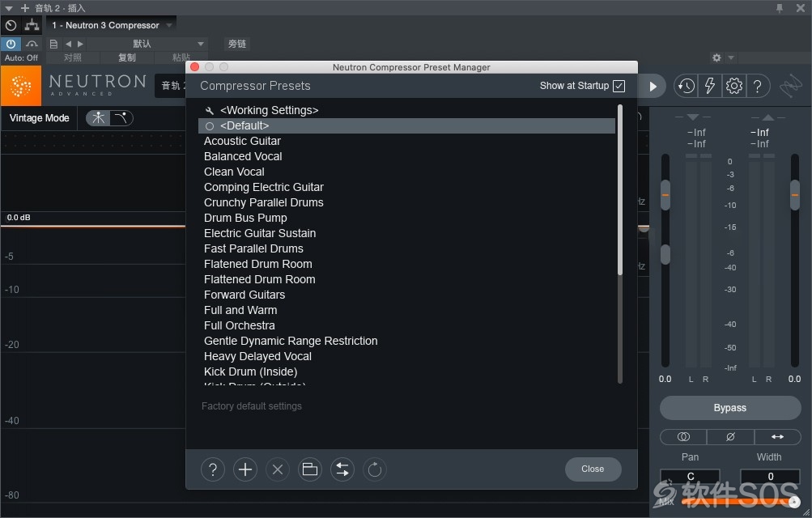Uncheck Show at Startup checkbox
Screen dimensions: 812x518
[619, 86]
